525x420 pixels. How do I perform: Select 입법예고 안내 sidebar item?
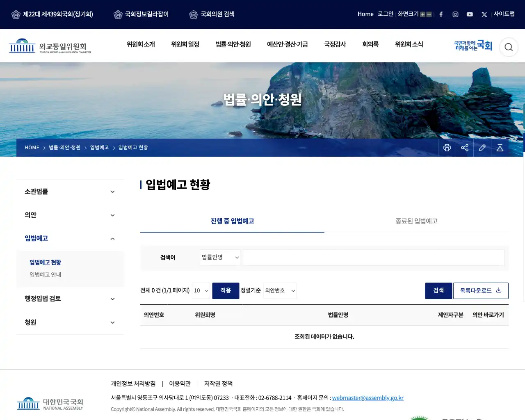pos(45,275)
